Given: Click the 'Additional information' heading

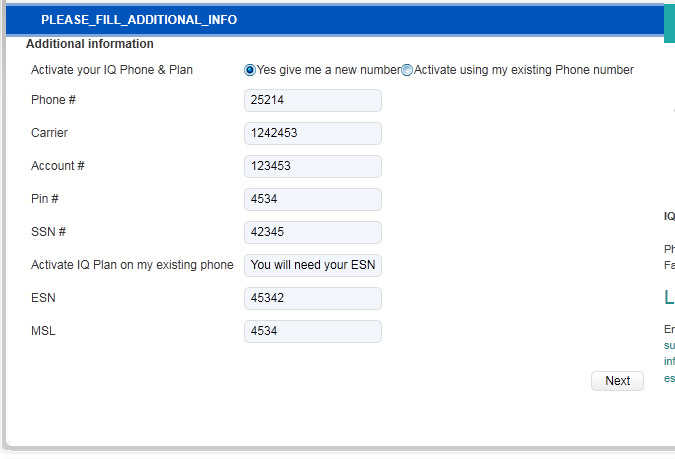Looking at the screenshot, I should coord(90,44).
